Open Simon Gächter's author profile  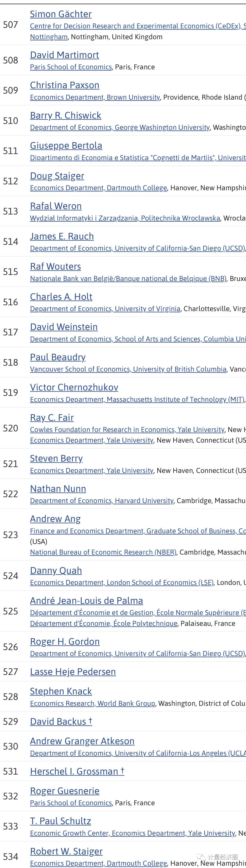tap(61, 14)
